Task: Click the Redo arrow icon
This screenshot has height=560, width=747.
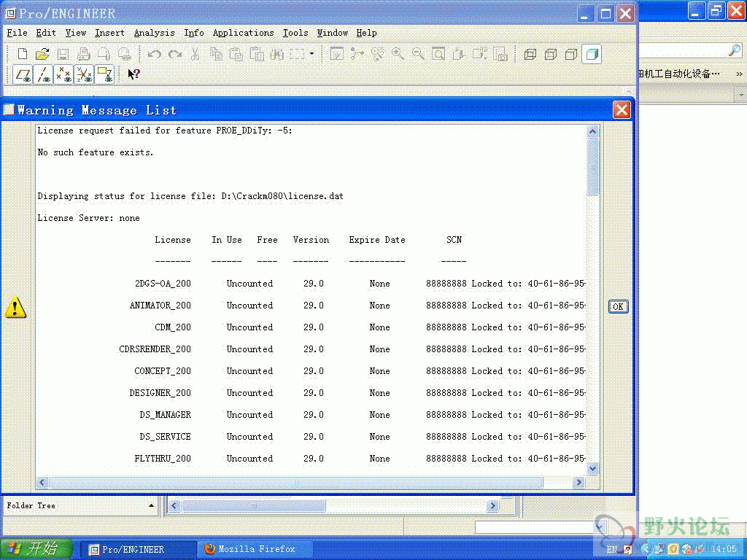Action: tap(174, 54)
